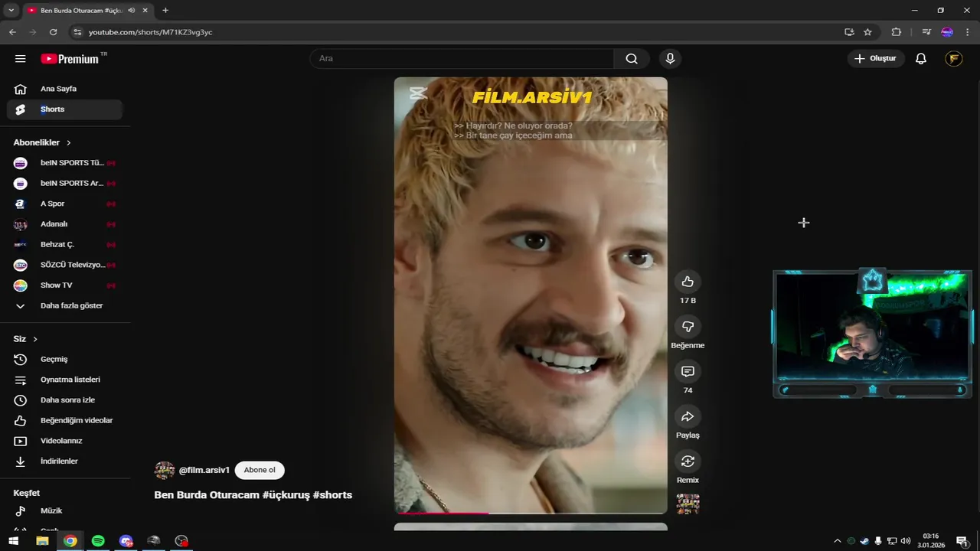The width and height of the screenshot is (980, 551).
Task: Open the media controls icon in Chrome
Action: click(x=926, y=32)
